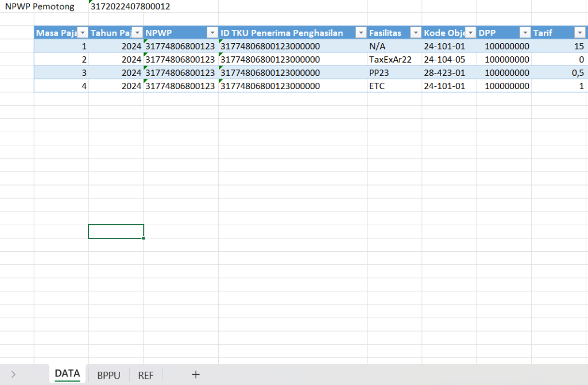Viewport: 588px width, 385px height.
Task: Add a new sheet with plus icon
Action: tap(196, 375)
